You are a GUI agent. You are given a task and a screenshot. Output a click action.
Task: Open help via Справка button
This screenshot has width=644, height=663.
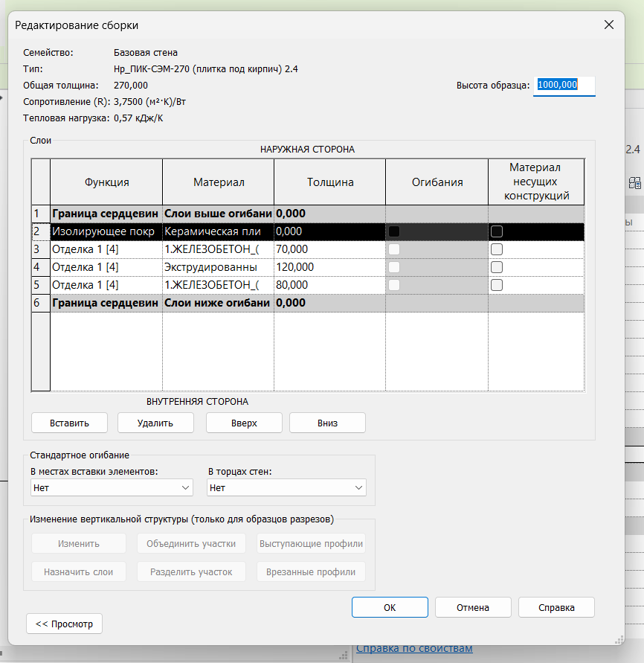tap(556, 607)
